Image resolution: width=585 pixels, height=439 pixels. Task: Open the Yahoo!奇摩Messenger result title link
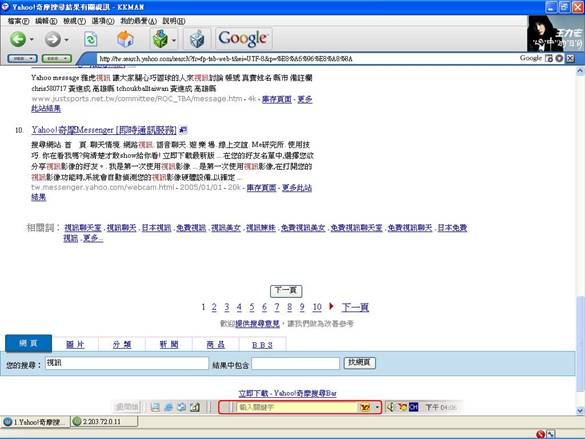[x=104, y=130]
